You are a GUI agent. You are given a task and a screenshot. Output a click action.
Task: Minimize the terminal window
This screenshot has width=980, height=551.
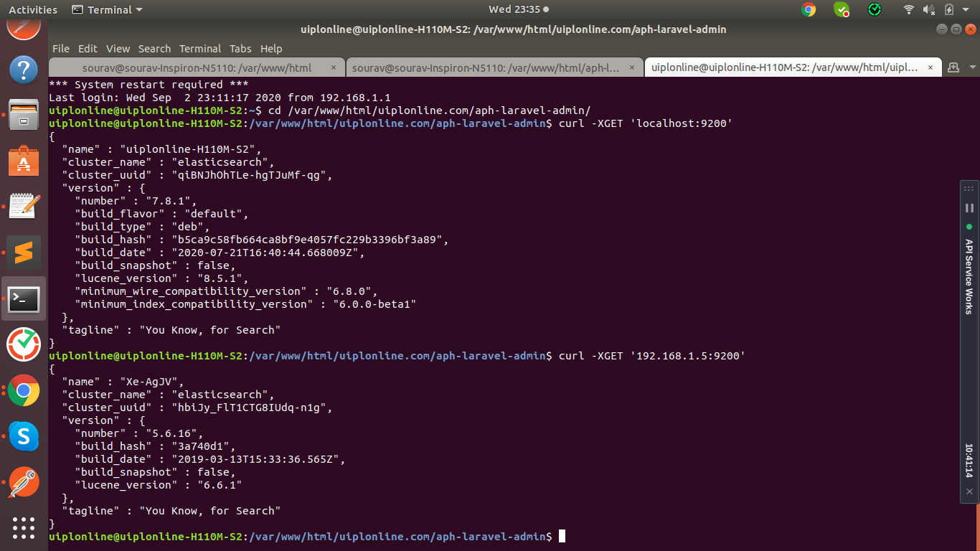[943, 29]
